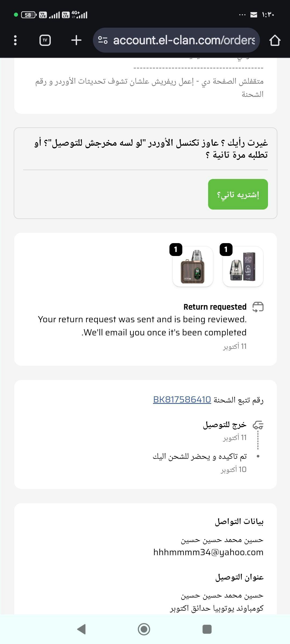Go to the browser home page

tap(275, 41)
